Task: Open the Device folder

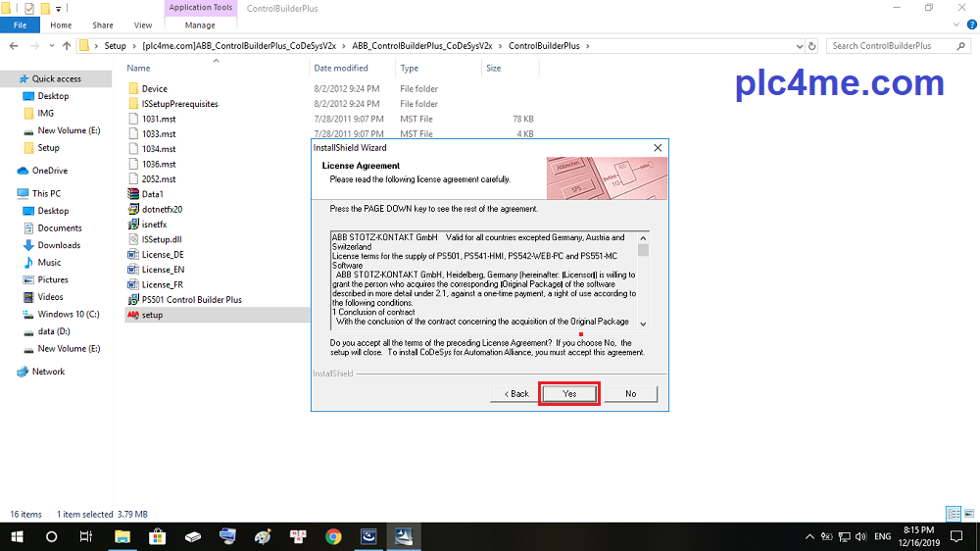Action: (154, 89)
